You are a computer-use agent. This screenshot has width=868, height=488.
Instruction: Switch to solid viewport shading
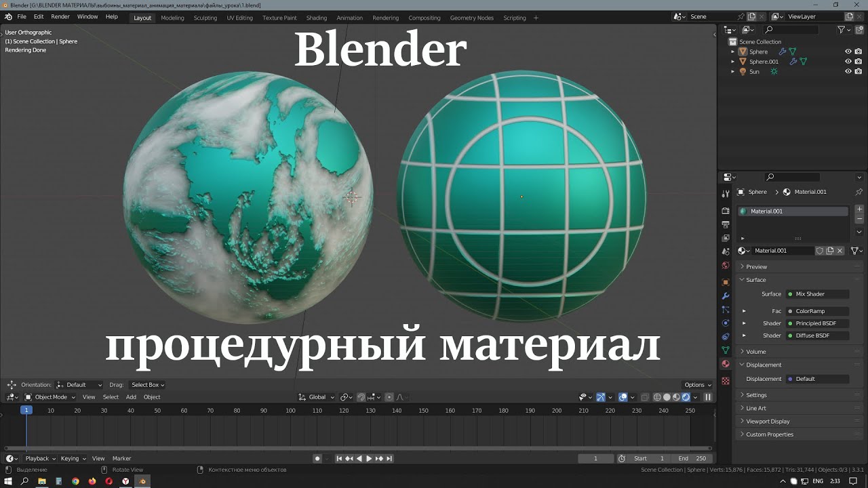(667, 397)
